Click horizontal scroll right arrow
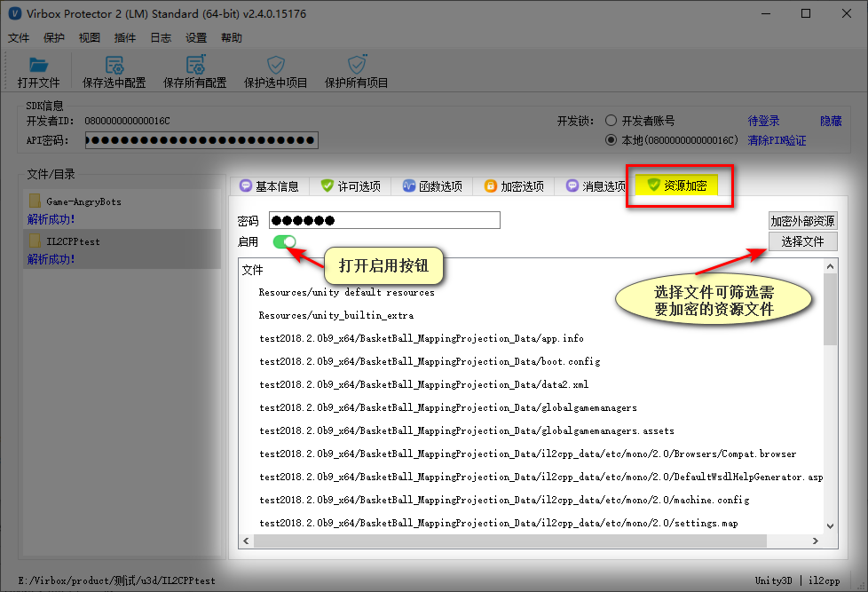The height and width of the screenshot is (592, 868). coord(816,541)
